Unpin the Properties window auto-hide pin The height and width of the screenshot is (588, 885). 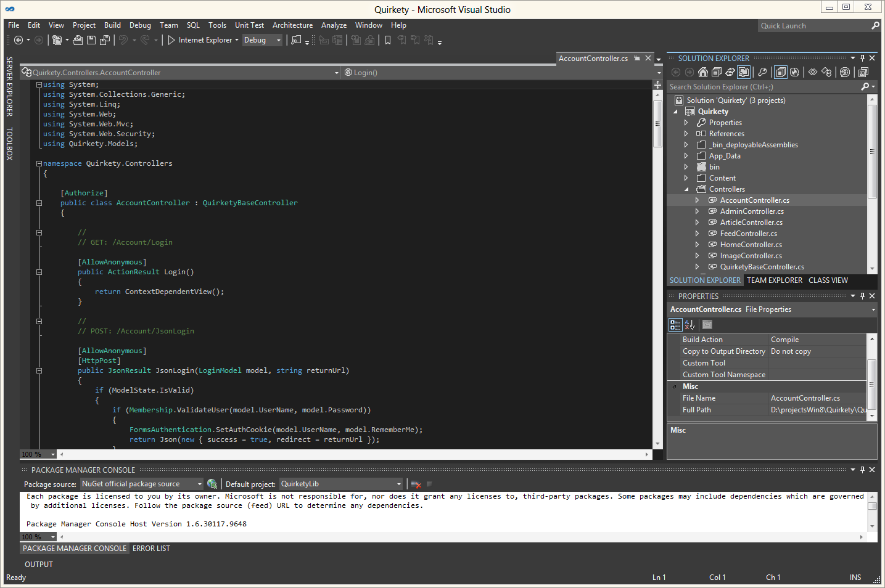click(862, 296)
